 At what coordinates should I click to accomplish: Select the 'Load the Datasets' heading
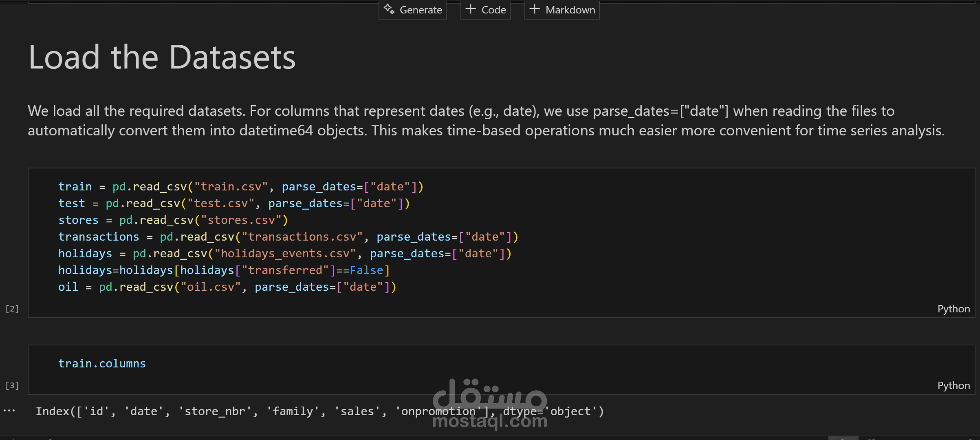tap(162, 57)
